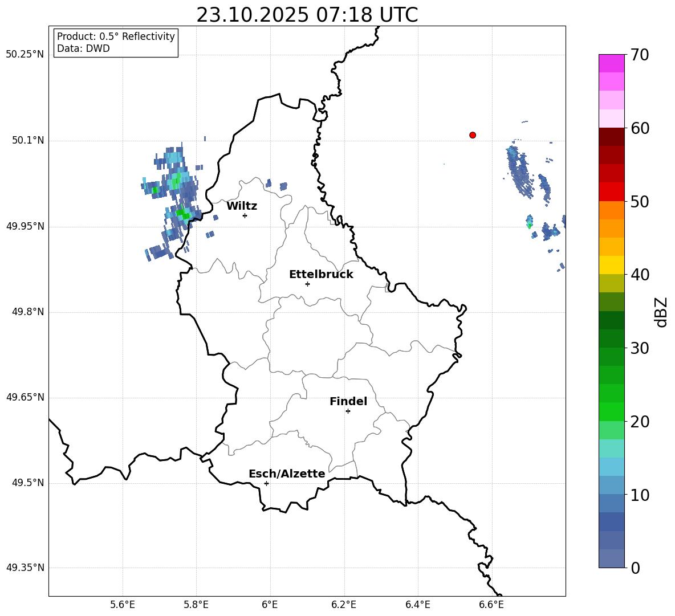Click the 6.6°E longitude label

(491, 605)
